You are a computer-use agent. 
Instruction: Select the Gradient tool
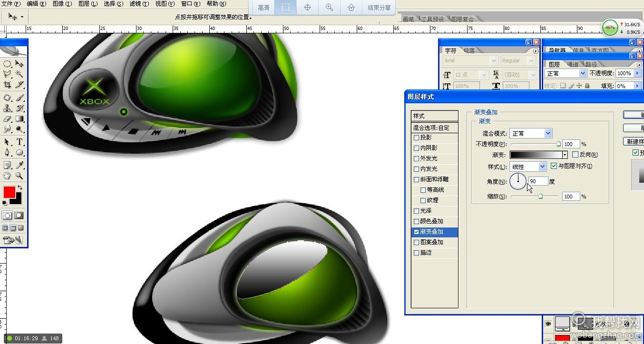(19, 119)
